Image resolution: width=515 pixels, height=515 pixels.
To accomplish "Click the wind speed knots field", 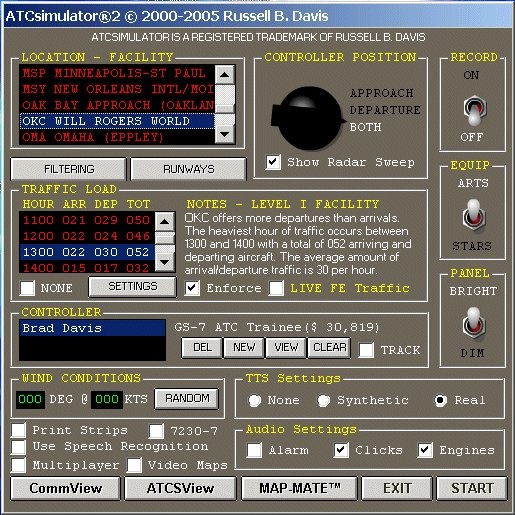I will [x=107, y=399].
